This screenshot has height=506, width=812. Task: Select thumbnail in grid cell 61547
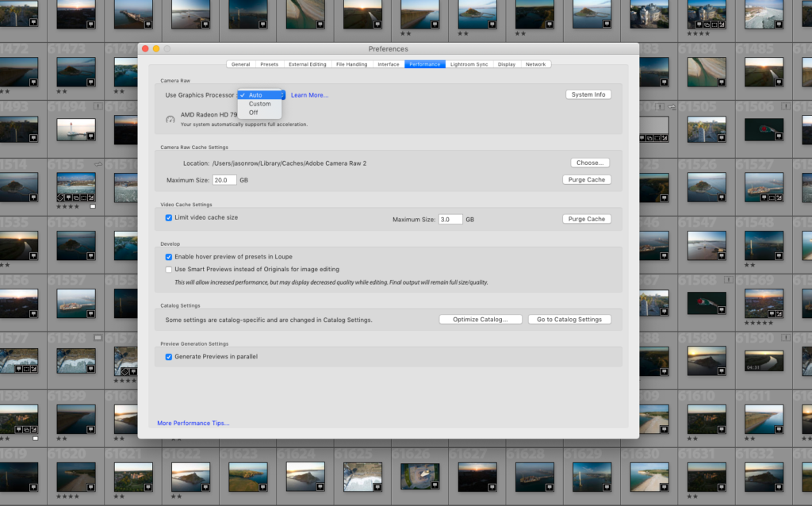click(707, 246)
